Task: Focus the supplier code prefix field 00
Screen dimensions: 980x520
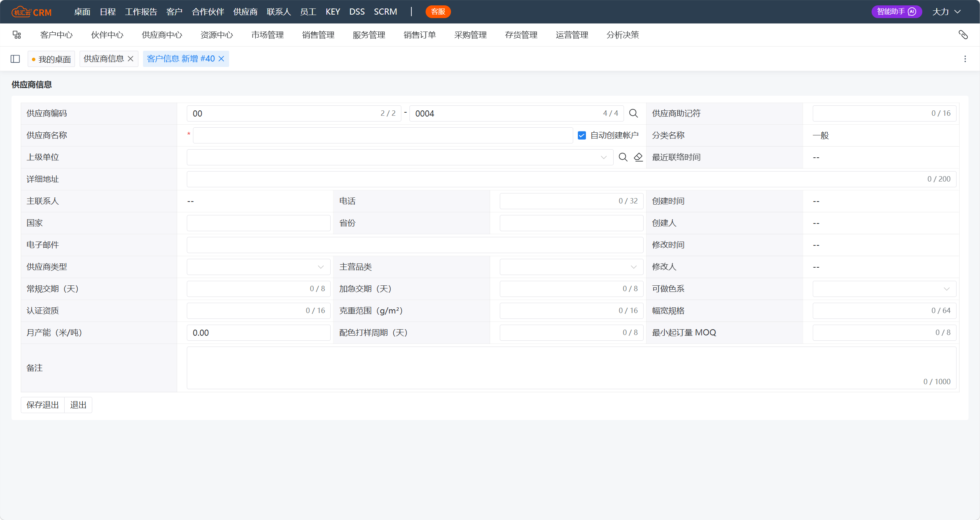Action: 294,113
